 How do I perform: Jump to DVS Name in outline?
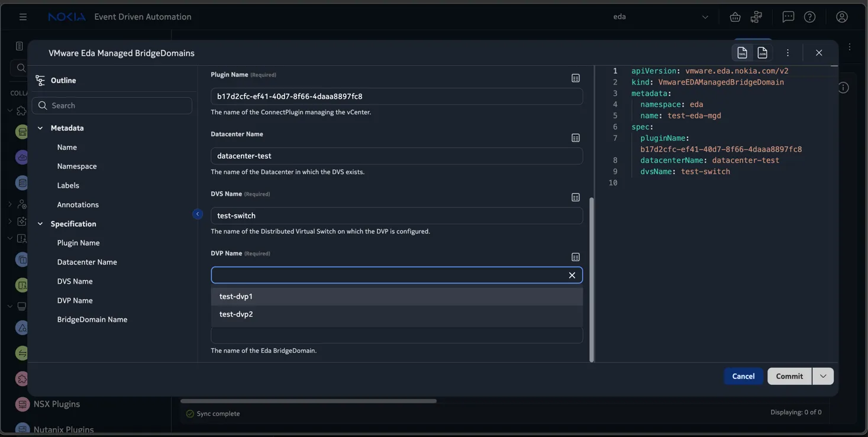(75, 281)
